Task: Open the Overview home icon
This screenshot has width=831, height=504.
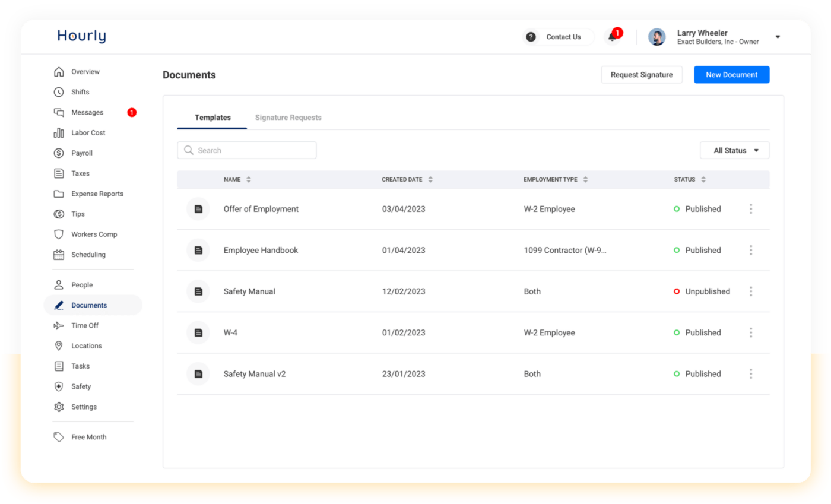Action: click(59, 72)
